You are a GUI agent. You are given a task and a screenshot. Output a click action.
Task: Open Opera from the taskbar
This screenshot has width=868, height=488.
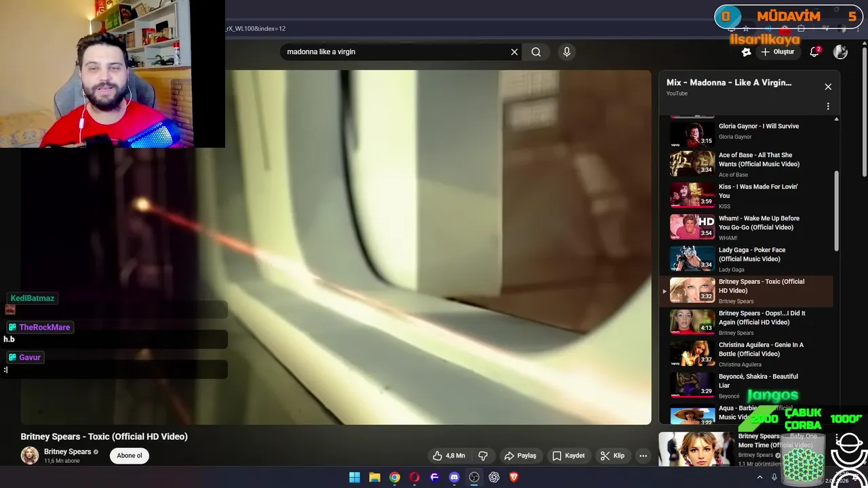(x=414, y=477)
